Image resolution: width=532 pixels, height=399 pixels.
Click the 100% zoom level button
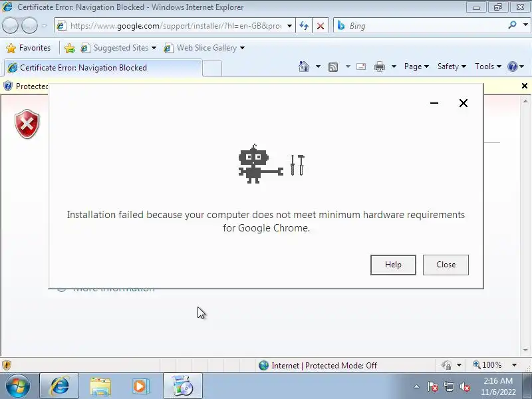click(487, 365)
